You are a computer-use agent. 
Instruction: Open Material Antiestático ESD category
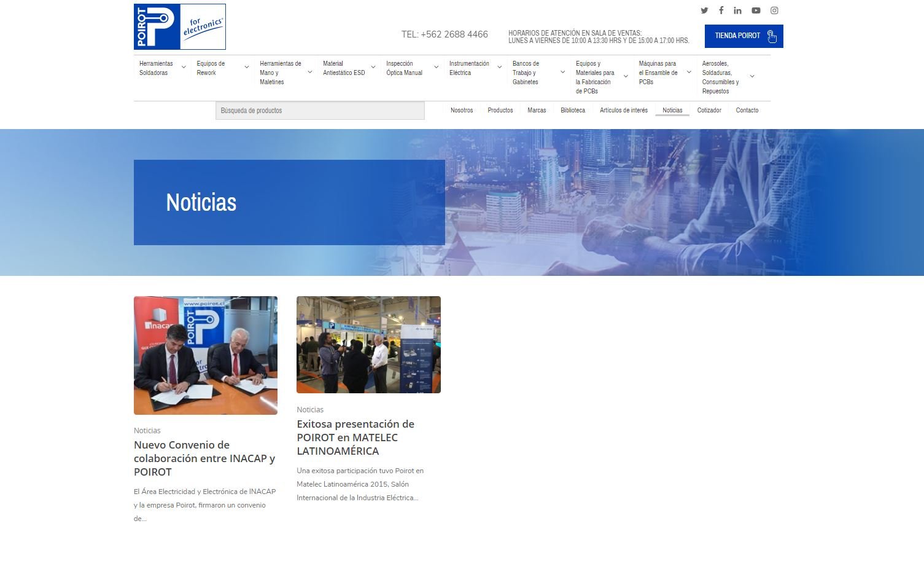click(344, 68)
